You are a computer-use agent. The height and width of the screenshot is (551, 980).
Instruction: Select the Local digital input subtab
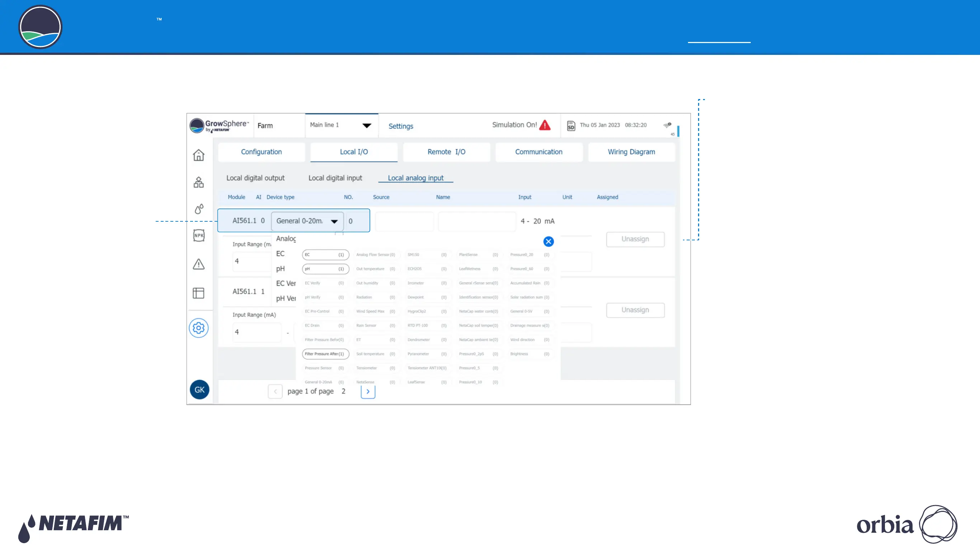pos(335,178)
